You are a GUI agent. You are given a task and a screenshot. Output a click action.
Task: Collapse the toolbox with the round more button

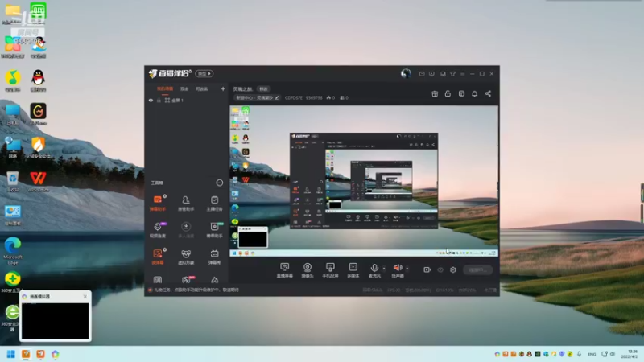tap(220, 183)
